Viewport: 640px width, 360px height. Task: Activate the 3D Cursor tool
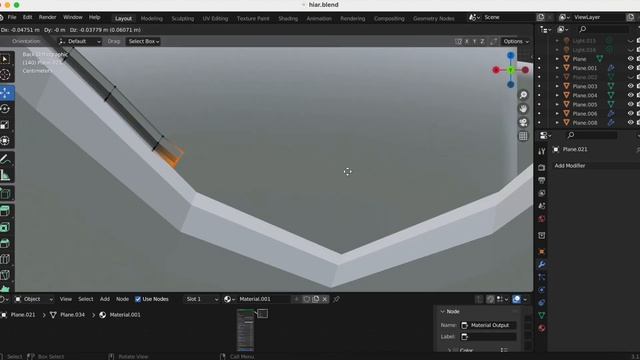pyautogui.click(x=5, y=75)
